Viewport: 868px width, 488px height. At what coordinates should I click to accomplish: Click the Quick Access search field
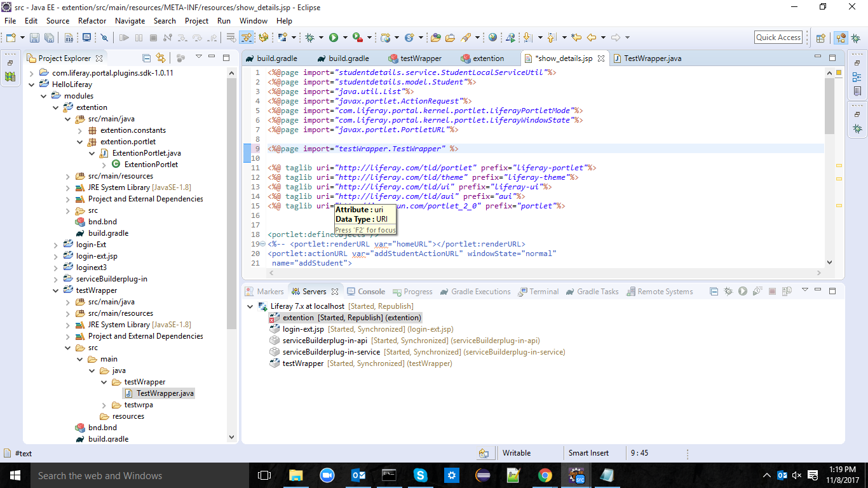click(x=778, y=37)
